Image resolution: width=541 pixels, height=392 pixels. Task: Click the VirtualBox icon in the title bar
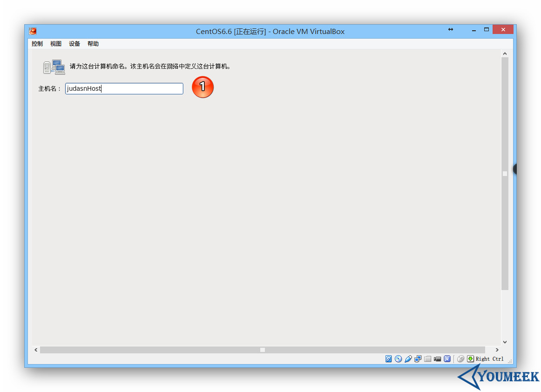(x=32, y=31)
